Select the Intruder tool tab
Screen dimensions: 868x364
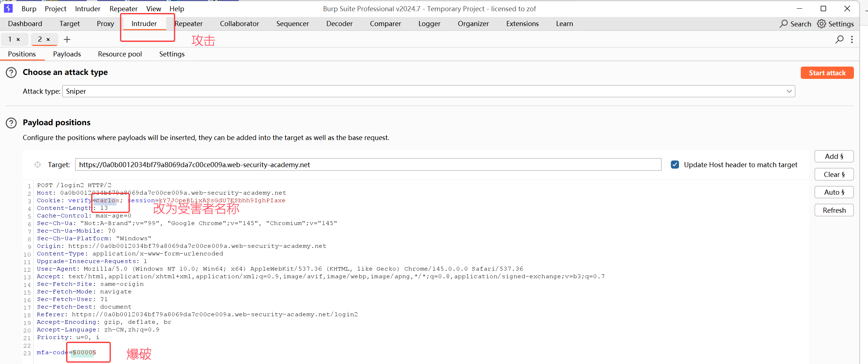(144, 24)
